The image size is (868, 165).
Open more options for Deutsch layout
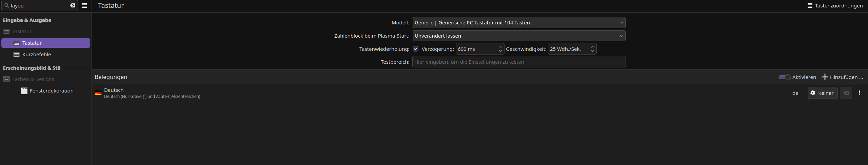859,93
